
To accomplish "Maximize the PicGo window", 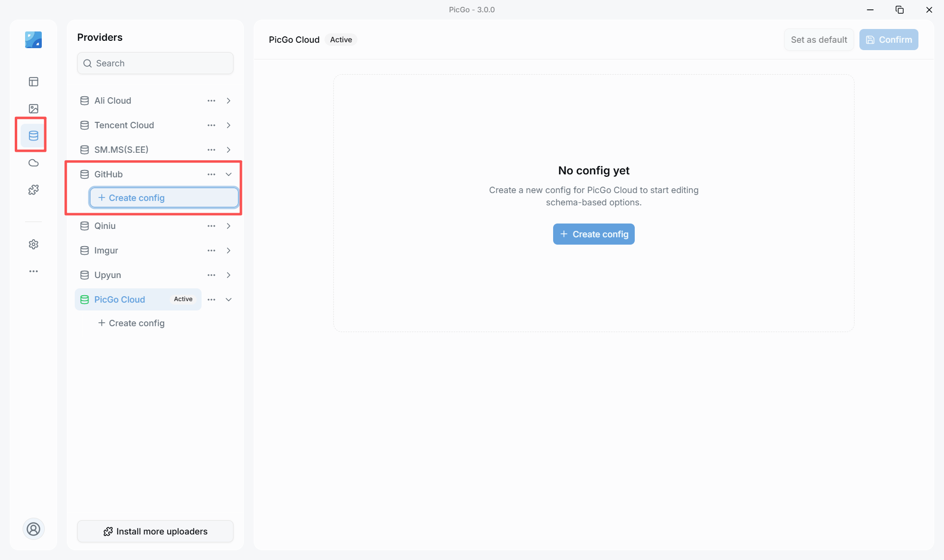I will (x=900, y=10).
